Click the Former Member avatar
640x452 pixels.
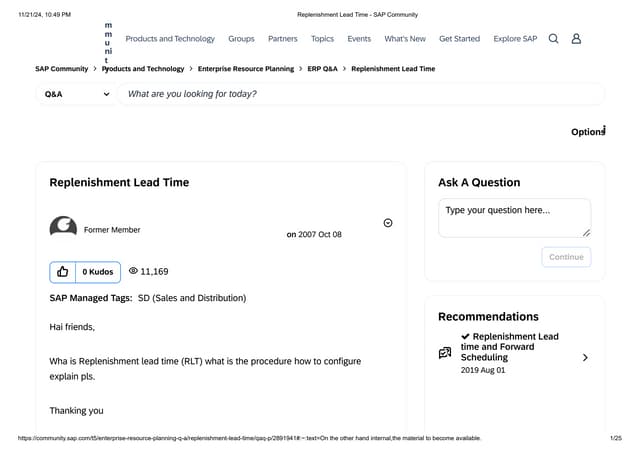click(63, 229)
